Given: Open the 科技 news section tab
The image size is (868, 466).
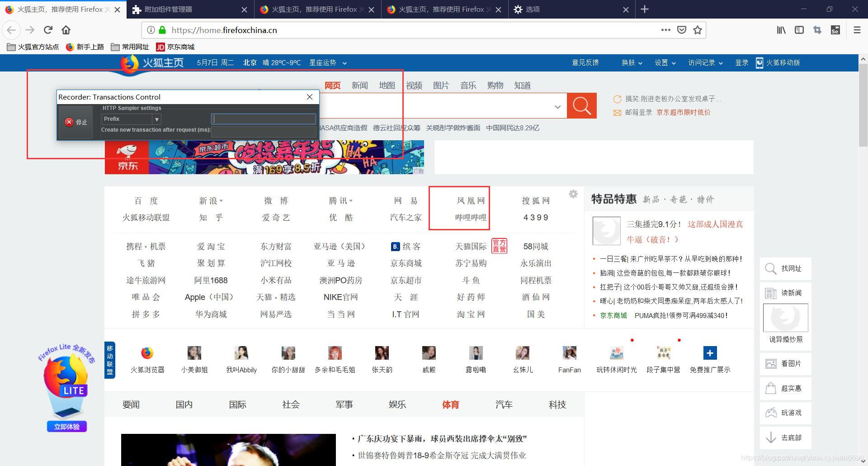Looking at the screenshot, I should click(x=557, y=404).
